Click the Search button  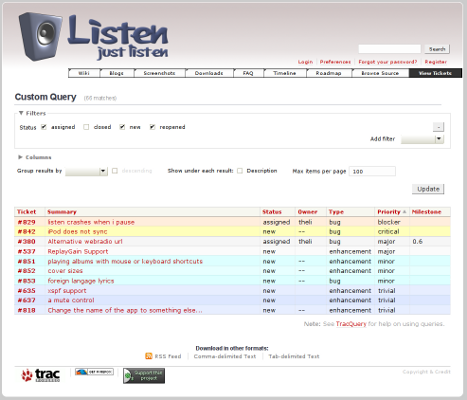point(437,49)
